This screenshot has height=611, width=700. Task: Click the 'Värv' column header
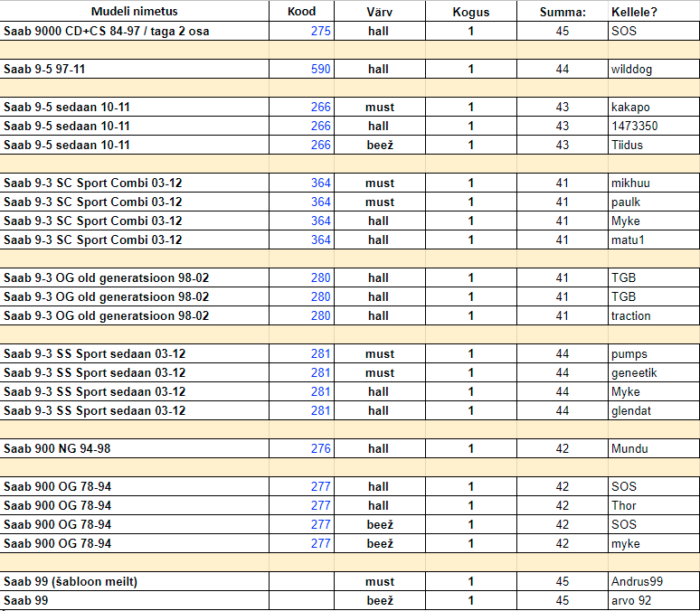(380, 12)
